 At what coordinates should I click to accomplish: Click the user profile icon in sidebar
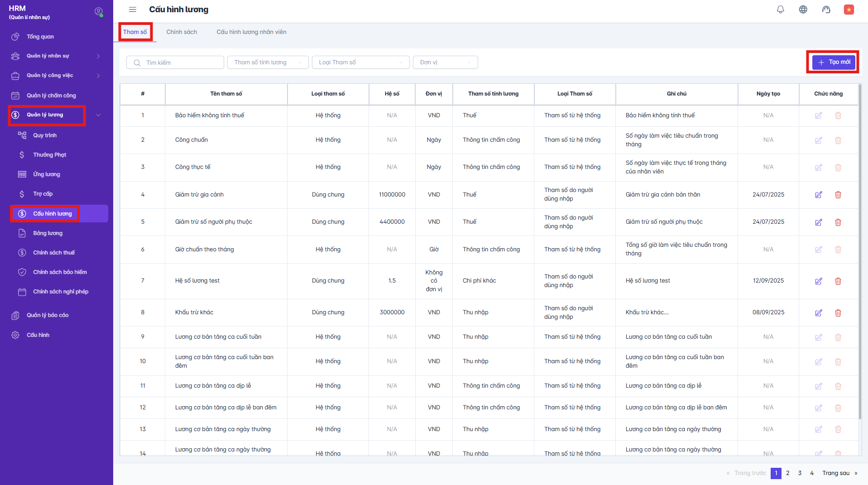[98, 12]
